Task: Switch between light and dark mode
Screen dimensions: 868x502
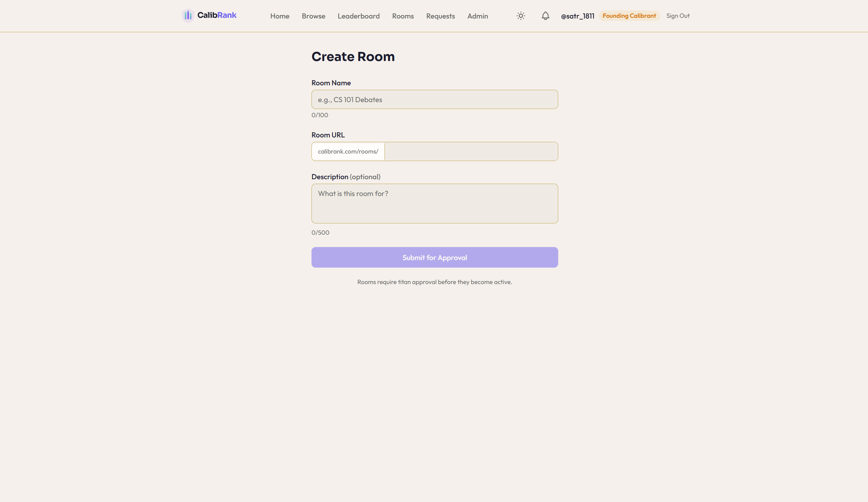Action: (x=521, y=16)
